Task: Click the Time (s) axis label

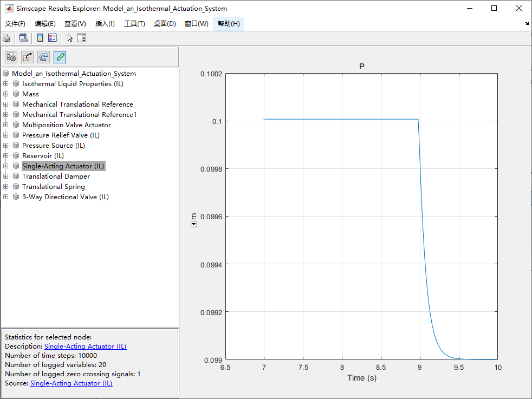Action: click(362, 378)
